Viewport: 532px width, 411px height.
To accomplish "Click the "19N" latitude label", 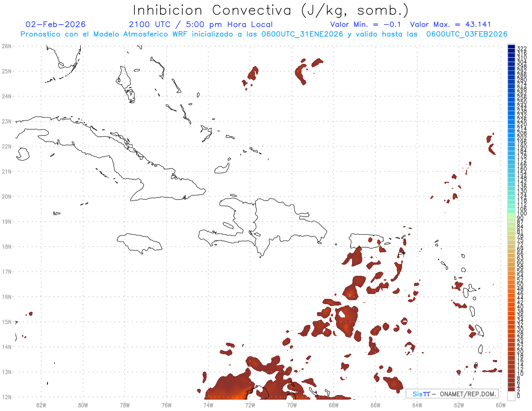I will 6,221.
